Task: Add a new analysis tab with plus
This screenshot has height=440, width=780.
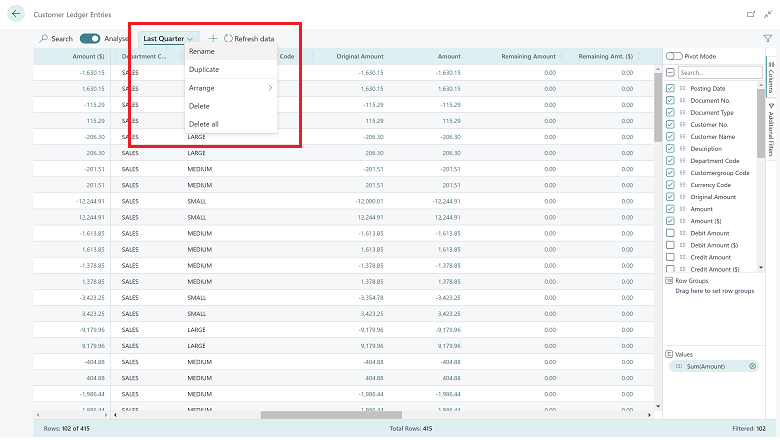Action: click(x=213, y=38)
